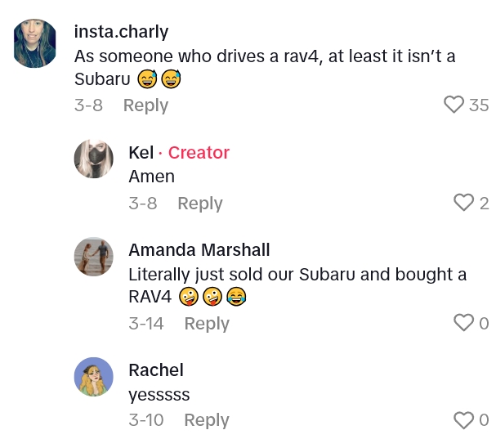Reply to Kel's "Amen" comment
This screenshot has width=496, height=448.
(200, 204)
